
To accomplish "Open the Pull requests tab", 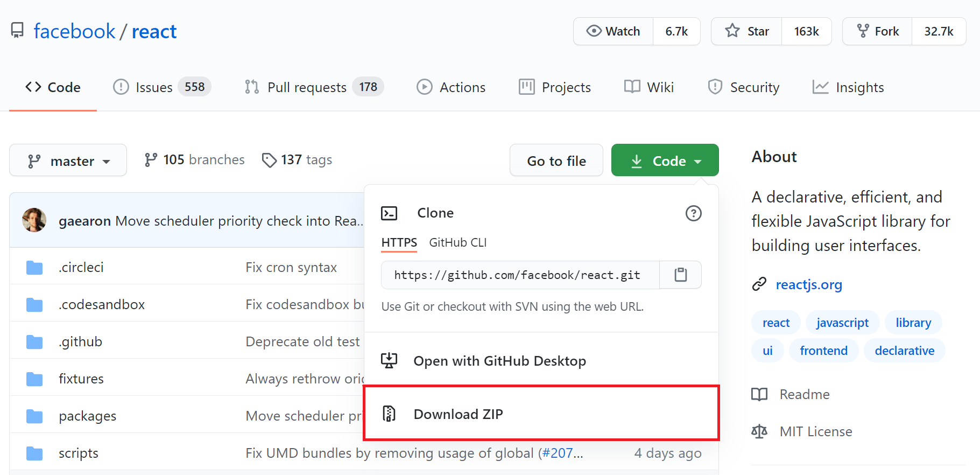I will 314,87.
